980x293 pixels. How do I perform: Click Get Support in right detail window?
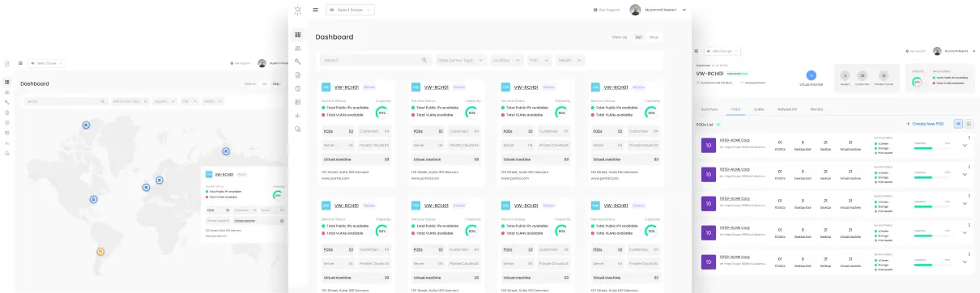click(916, 51)
